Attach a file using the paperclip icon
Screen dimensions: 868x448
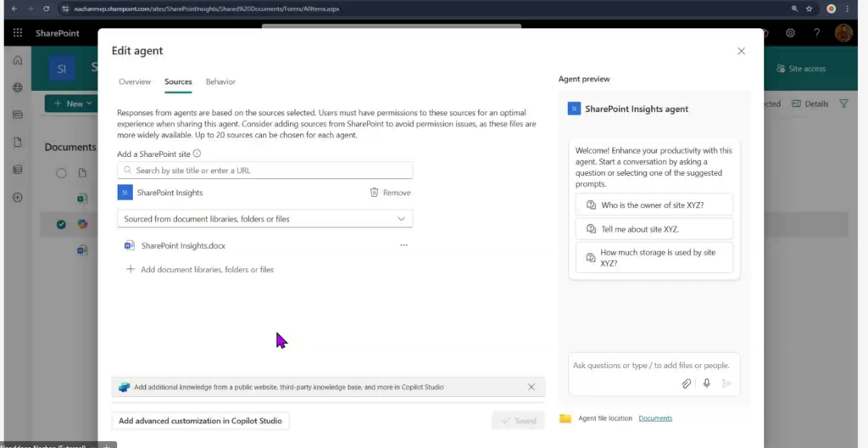pyautogui.click(x=687, y=384)
